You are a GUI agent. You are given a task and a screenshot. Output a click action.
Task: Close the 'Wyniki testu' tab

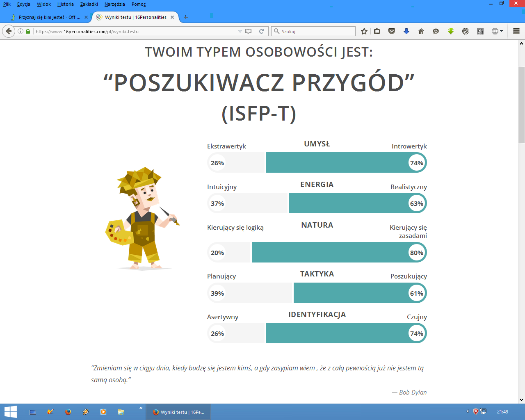(x=172, y=17)
